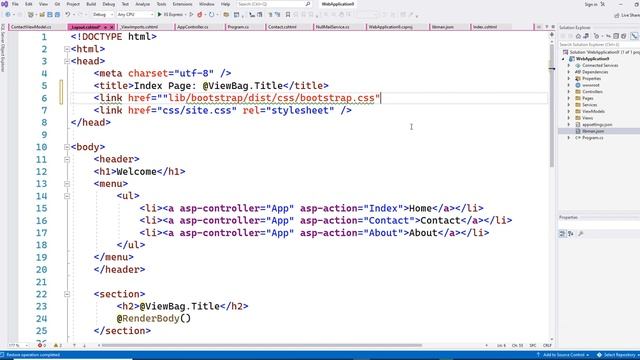Click the wrench properties icon in Solution Explorer toolbar
640x360 pixels.
[634, 36]
